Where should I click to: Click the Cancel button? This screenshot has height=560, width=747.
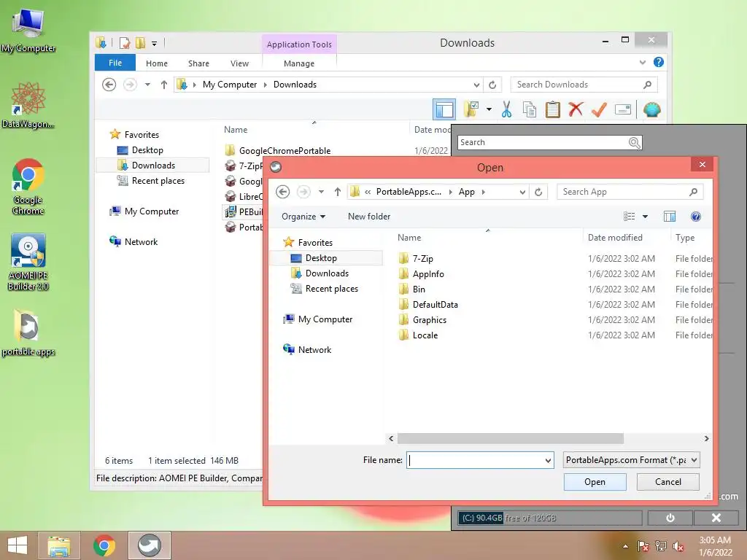coord(668,482)
